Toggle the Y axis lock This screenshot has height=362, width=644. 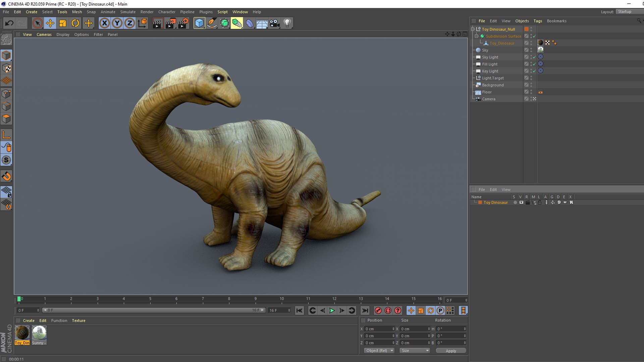[117, 23]
